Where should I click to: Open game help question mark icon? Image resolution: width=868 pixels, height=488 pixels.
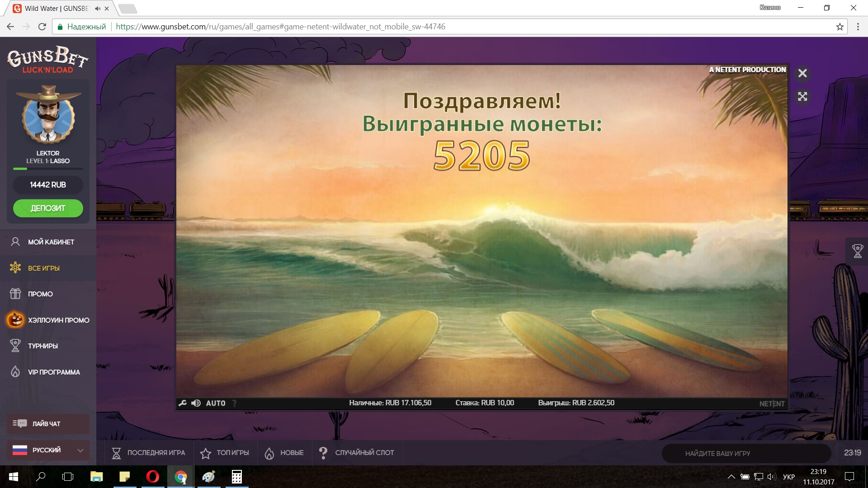coord(234,403)
